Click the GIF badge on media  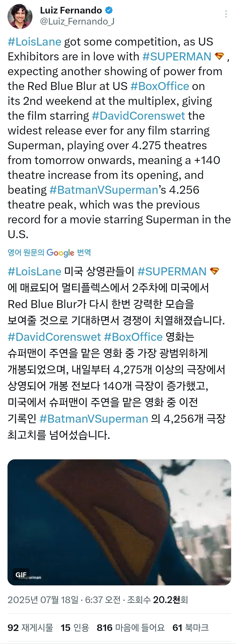[x=21, y=575]
